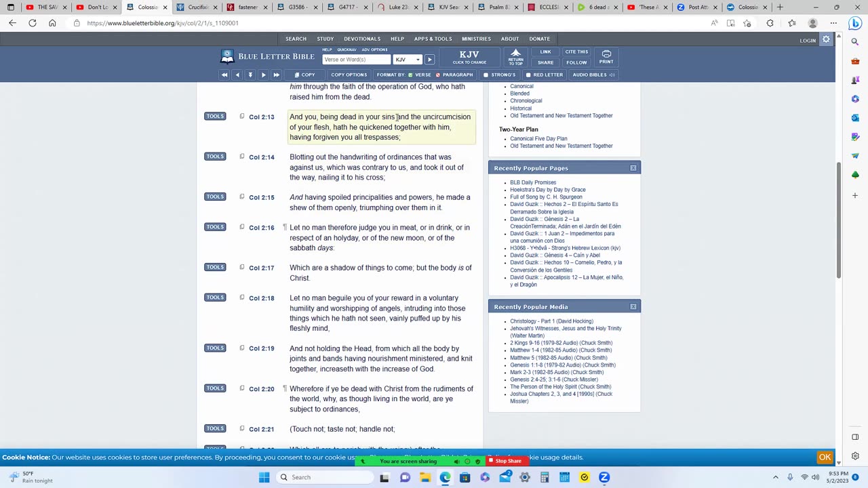Click the Cite This button

(576, 52)
